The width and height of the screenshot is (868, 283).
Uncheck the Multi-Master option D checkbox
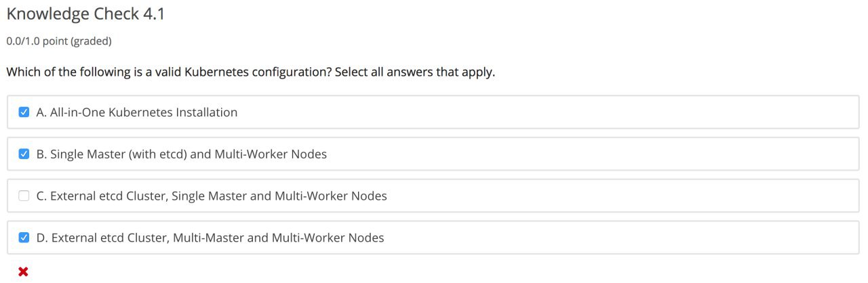(24, 238)
